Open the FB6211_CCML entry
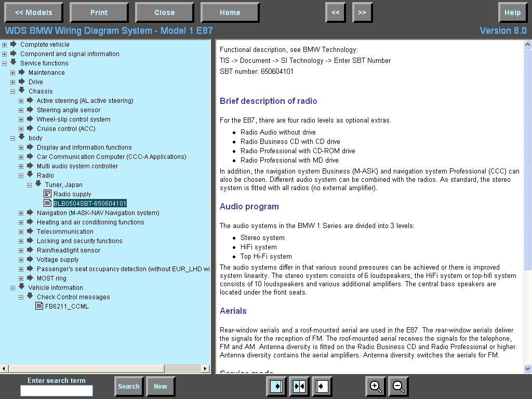 tap(67, 307)
